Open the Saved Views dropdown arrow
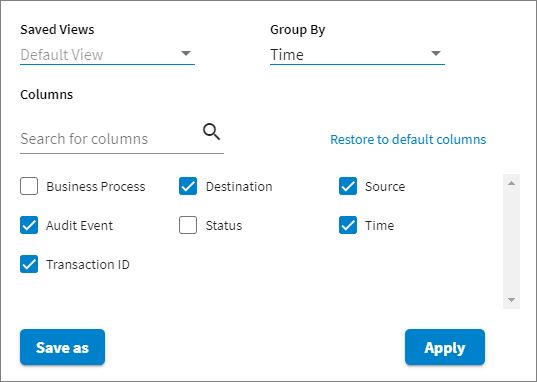537x382 pixels. point(186,53)
